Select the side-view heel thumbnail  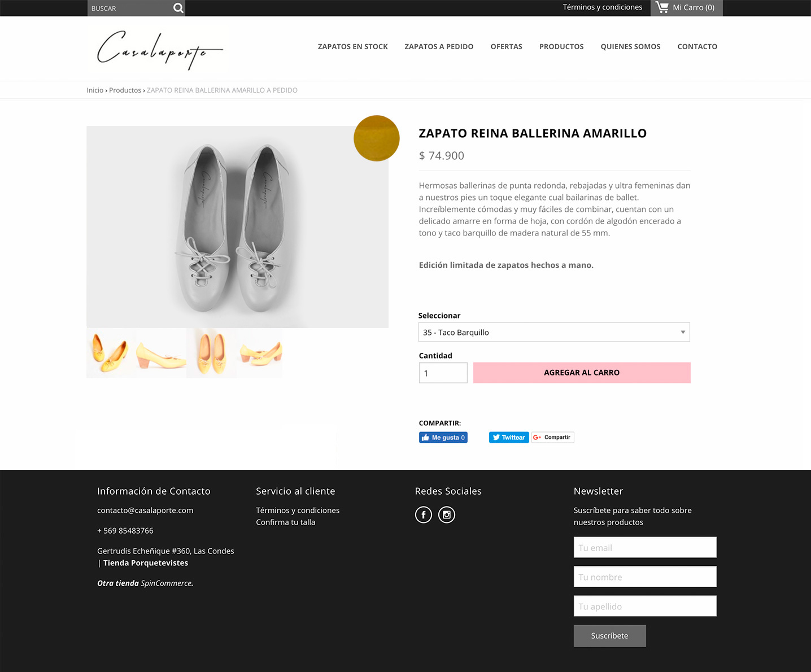[x=161, y=353]
